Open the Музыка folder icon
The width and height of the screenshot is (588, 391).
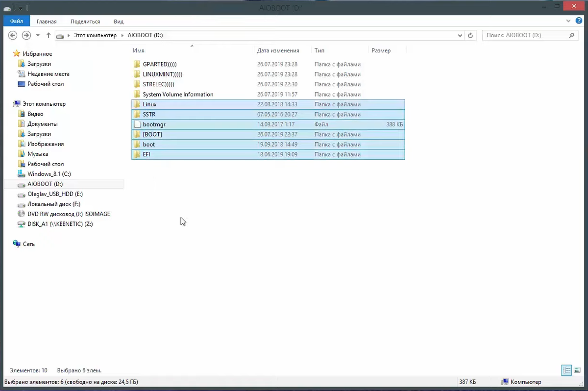click(x=21, y=154)
